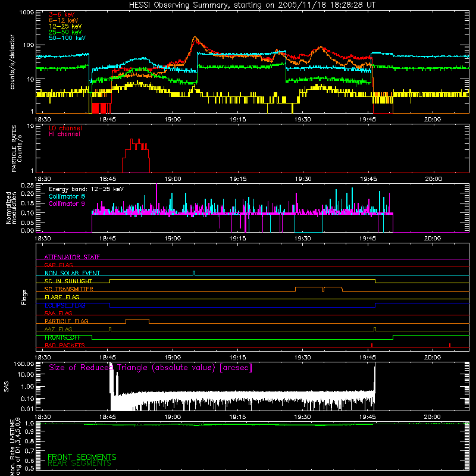Click the AAZ FLAG label
The image size is (476, 476).
[58, 329]
